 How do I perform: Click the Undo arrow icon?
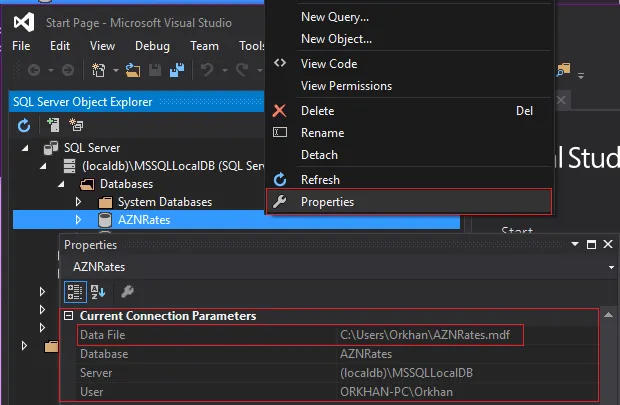point(207,70)
